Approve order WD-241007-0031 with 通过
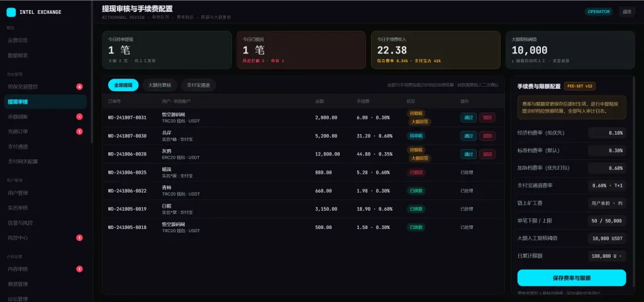This screenshot has width=644, height=302. pyautogui.click(x=468, y=118)
